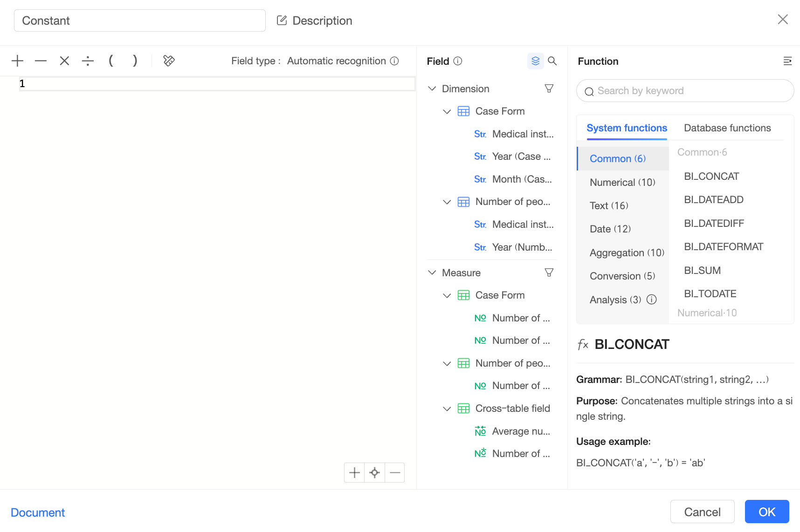
Task: Collapse Case Form under Dimension
Action: tap(447, 111)
